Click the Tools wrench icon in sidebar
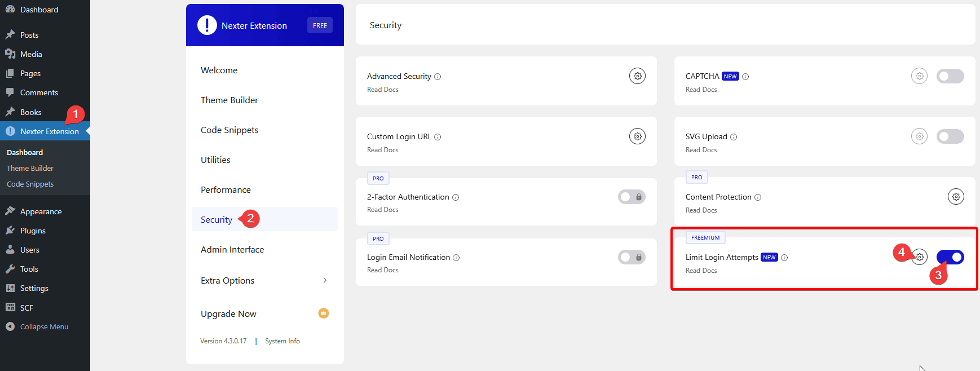 (x=10, y=269)
